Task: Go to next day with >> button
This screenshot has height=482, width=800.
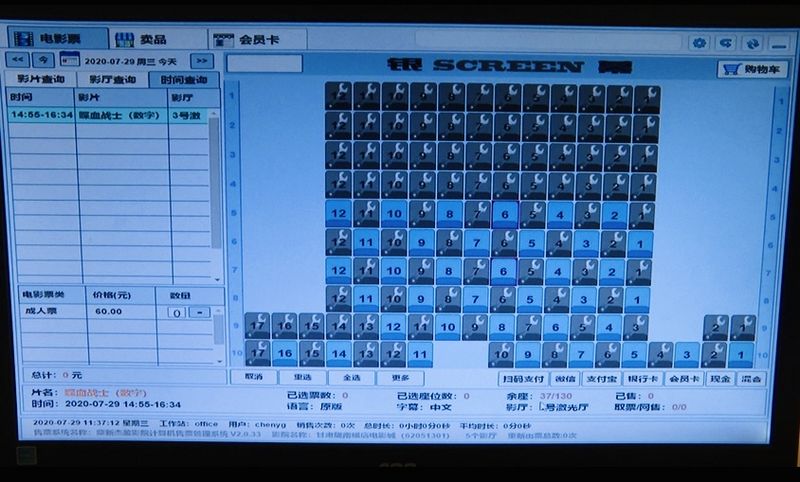Action: pos(202,61)
